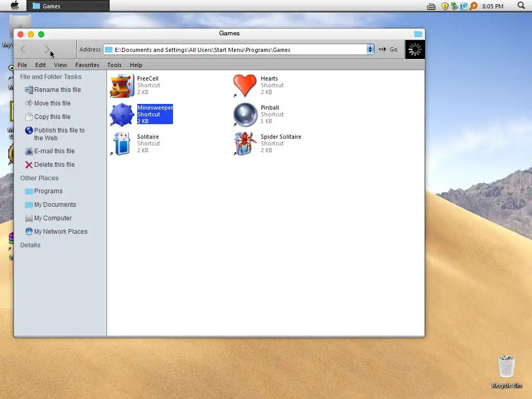This screenshot has height=399, width=532.
Task: Open the Favorites menu
Action: coord(87,65)
